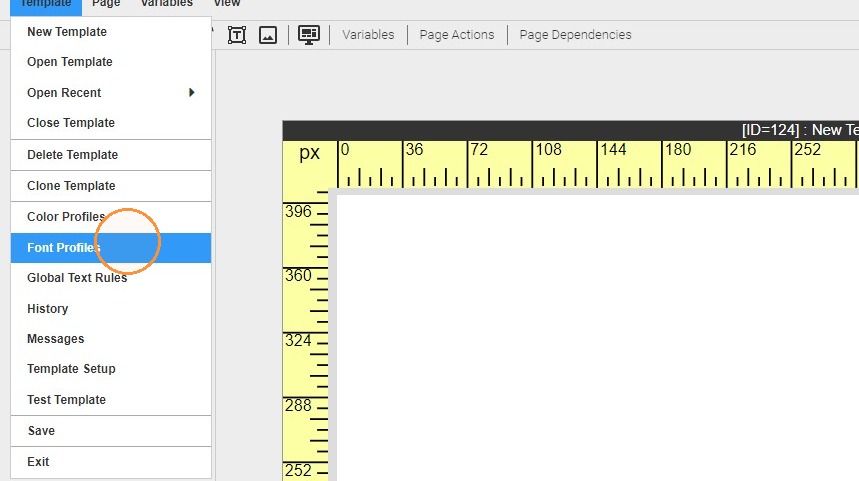Screen dimensions: 859x481
Task: Open the View menu
Action: [x=227, y=4]
